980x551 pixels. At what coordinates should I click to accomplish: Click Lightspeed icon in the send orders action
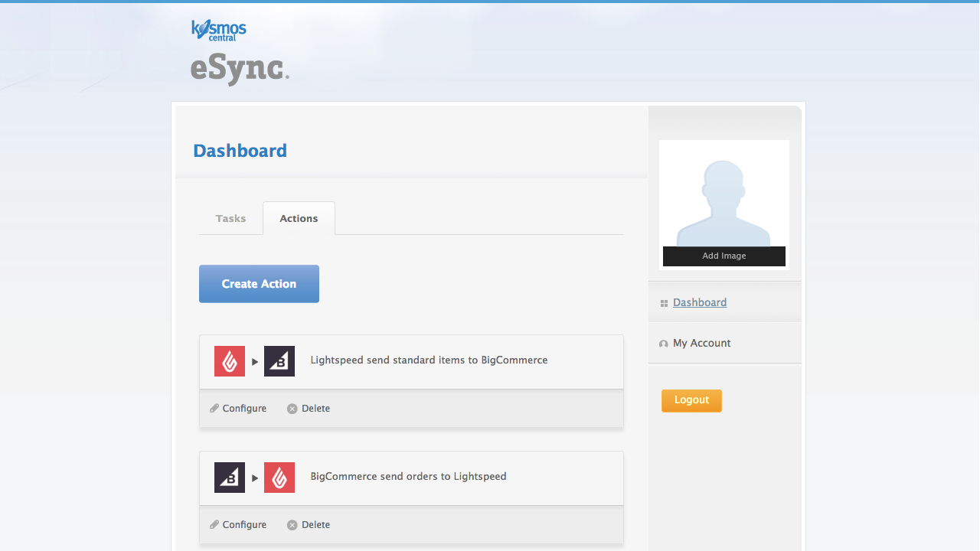(279, 478)
